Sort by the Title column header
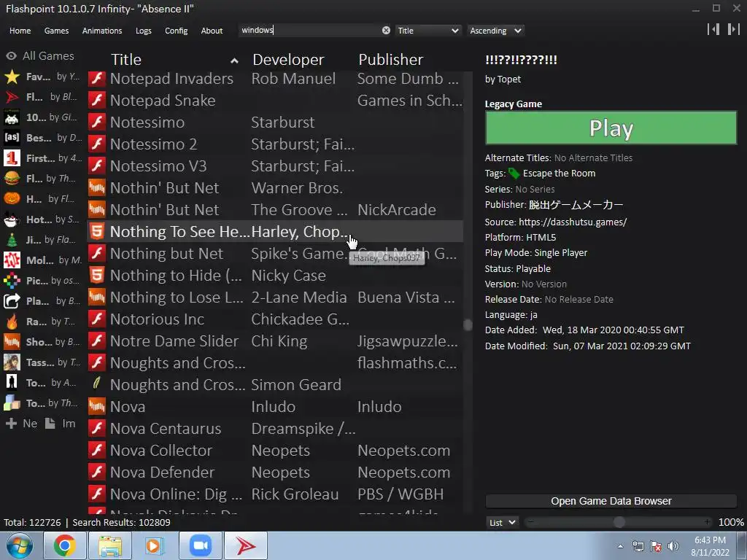This screenshot has width=747, height=560. pyautogui.click(x=125, y=60)
